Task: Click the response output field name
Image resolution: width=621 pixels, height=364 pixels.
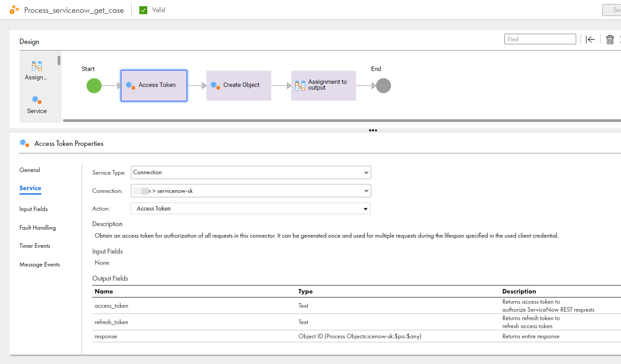Action: point(106,336)
